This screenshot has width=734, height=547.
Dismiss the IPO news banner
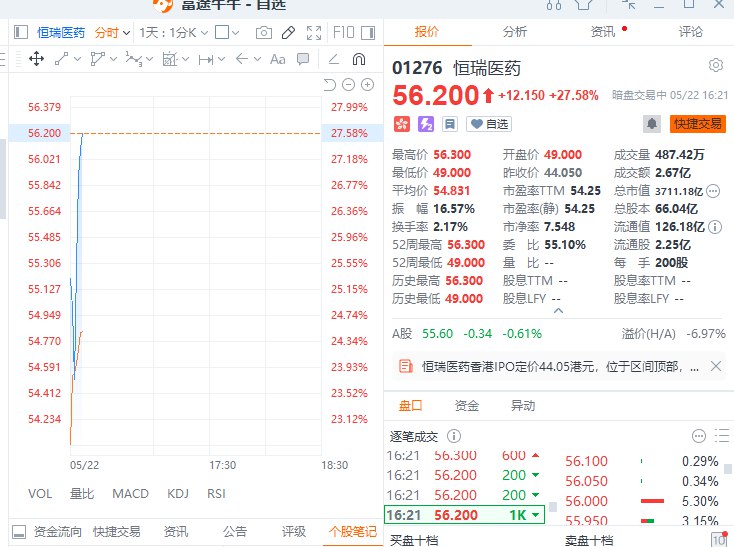pyautogui.click(x=716, y=366)
